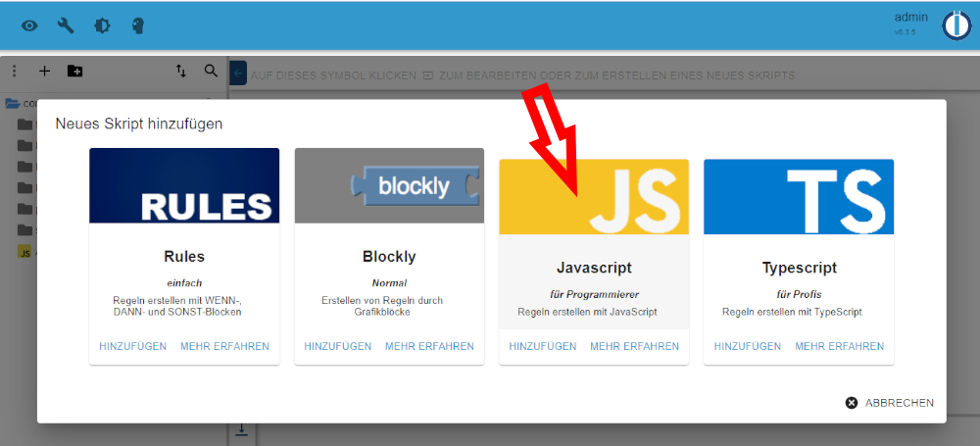Click 'Regeln erstellen mit TypeScript' description
980x446 pixels.
(792, 312)
